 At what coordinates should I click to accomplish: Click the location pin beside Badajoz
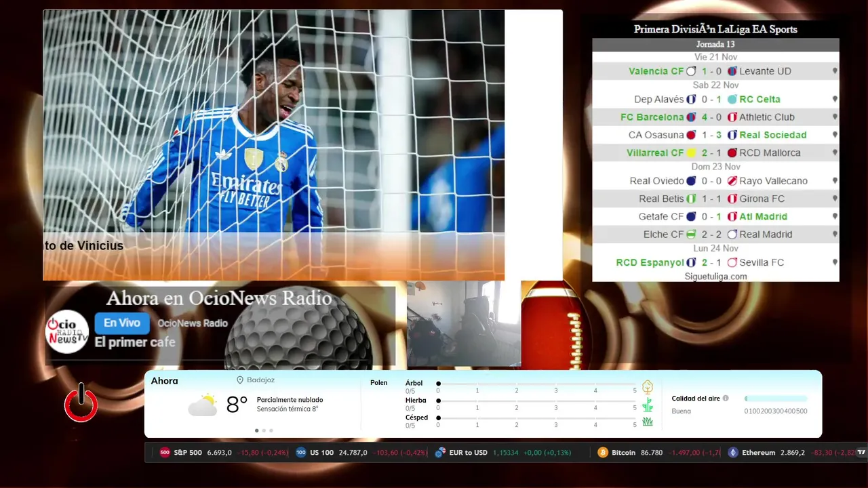point(240,380)
